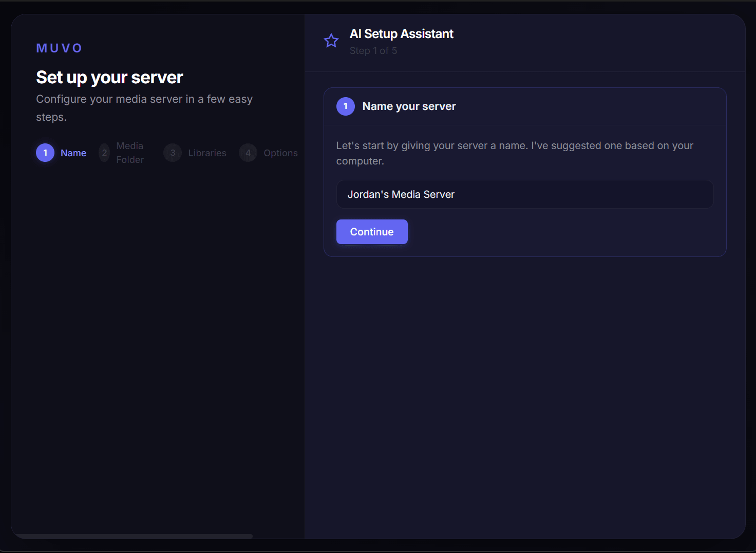This screenshot has height=553, width=756.
Task: Click the step 4 circle in the stepper
Action: point(248,153)
